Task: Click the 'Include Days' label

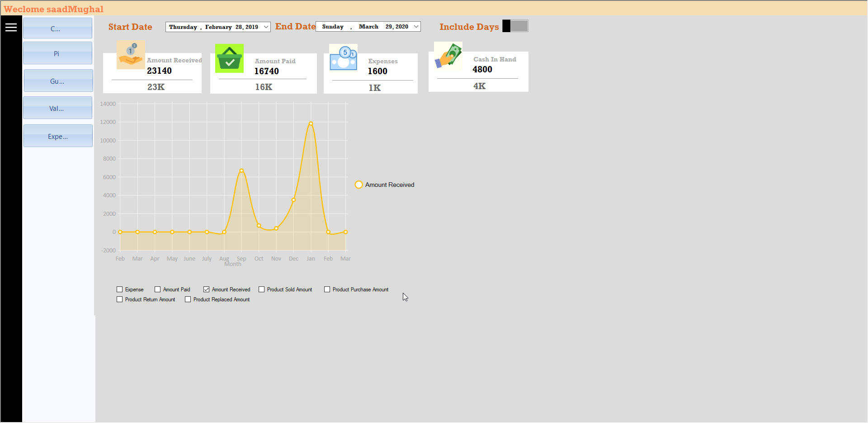Action: click(x=469, y=27)
